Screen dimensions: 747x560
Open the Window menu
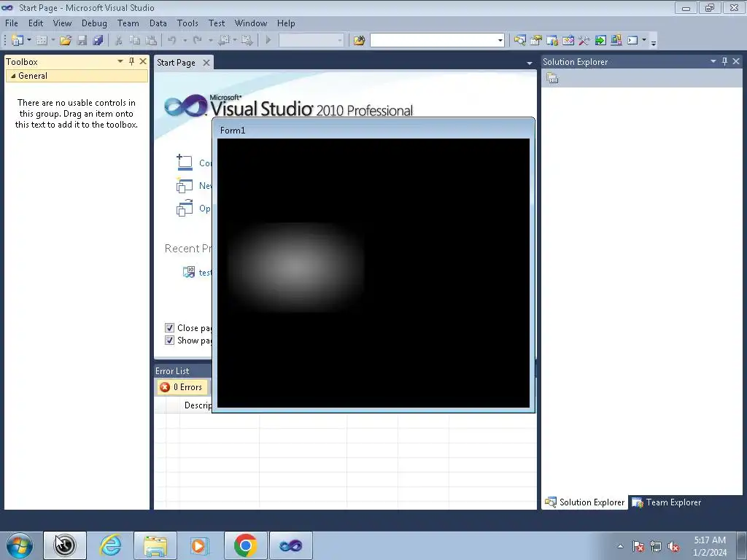[251, 23]
